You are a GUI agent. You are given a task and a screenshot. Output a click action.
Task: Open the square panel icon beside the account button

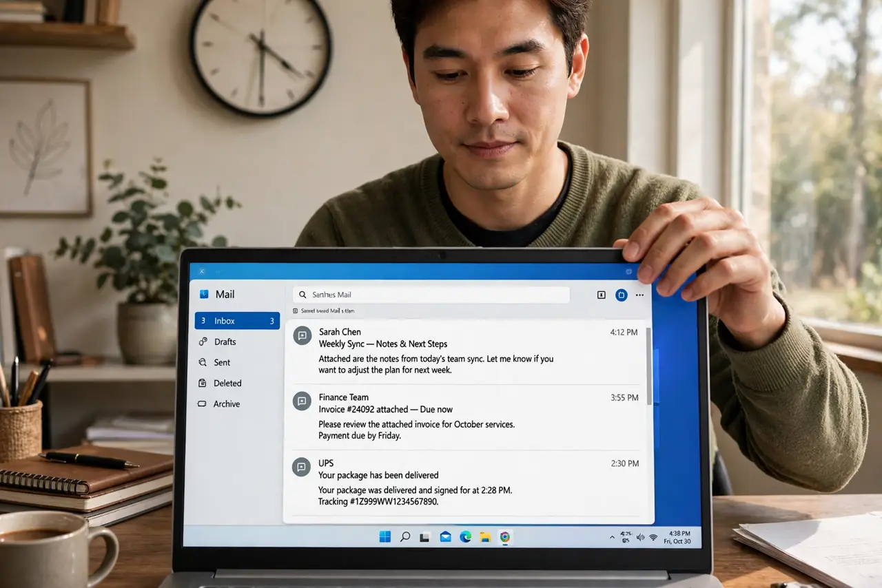point(601,295)
